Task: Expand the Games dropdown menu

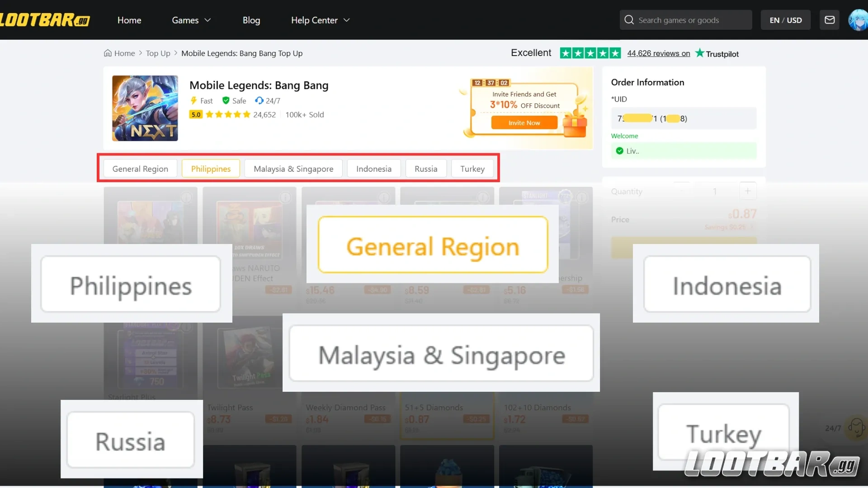Action: click(191, 20)
